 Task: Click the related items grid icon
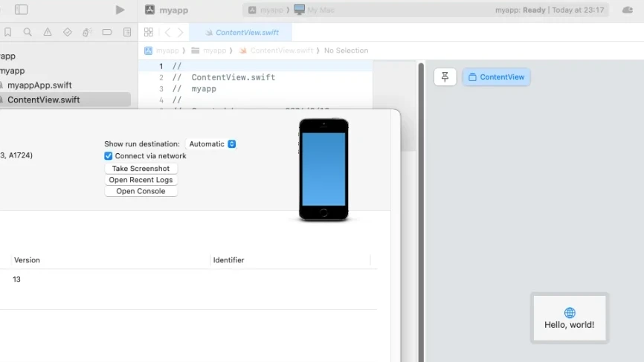pos(149,33)
